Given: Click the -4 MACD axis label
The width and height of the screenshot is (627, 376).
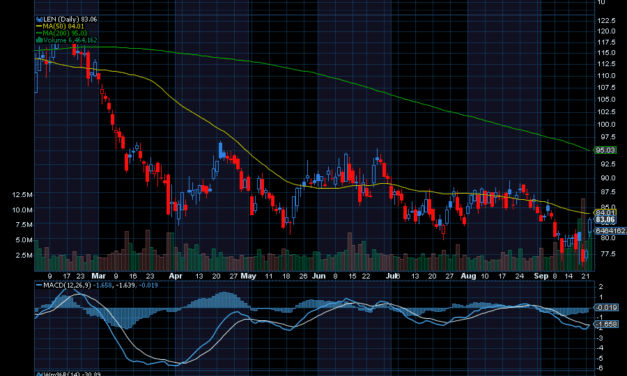Looking at the screenshot, I should tap(600, 348).
